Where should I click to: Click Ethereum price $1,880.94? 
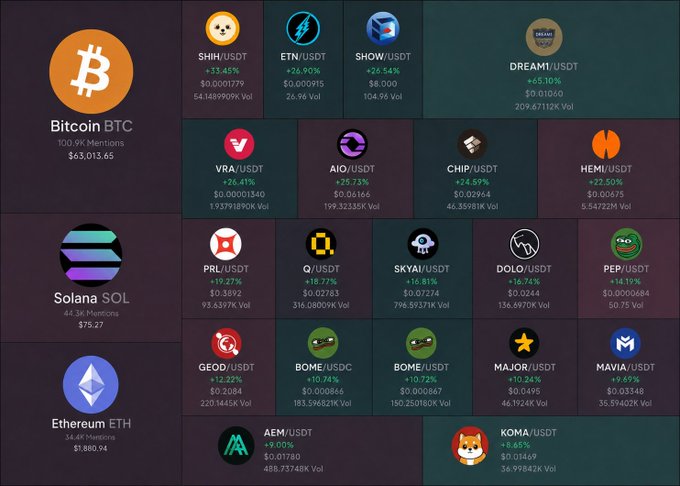click(x=90, y=448)
